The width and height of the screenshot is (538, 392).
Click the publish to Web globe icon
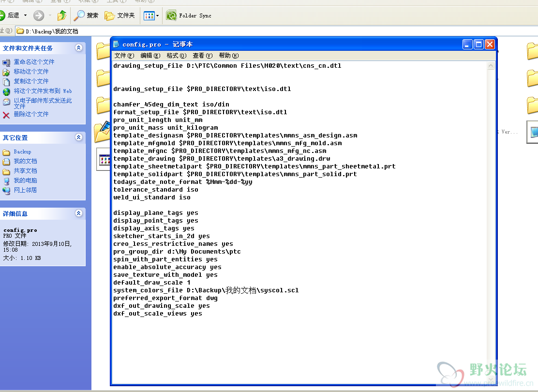6,91
